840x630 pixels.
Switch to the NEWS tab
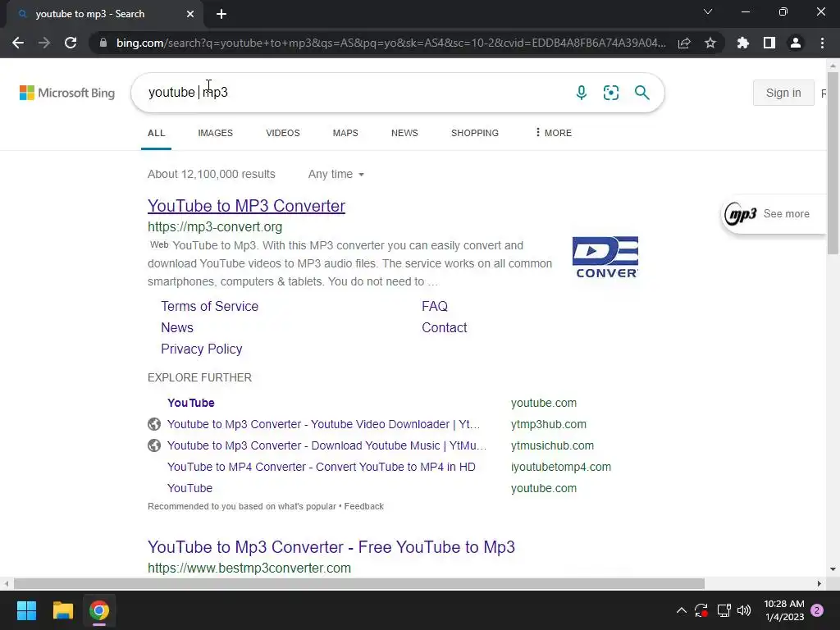point(404,133)
